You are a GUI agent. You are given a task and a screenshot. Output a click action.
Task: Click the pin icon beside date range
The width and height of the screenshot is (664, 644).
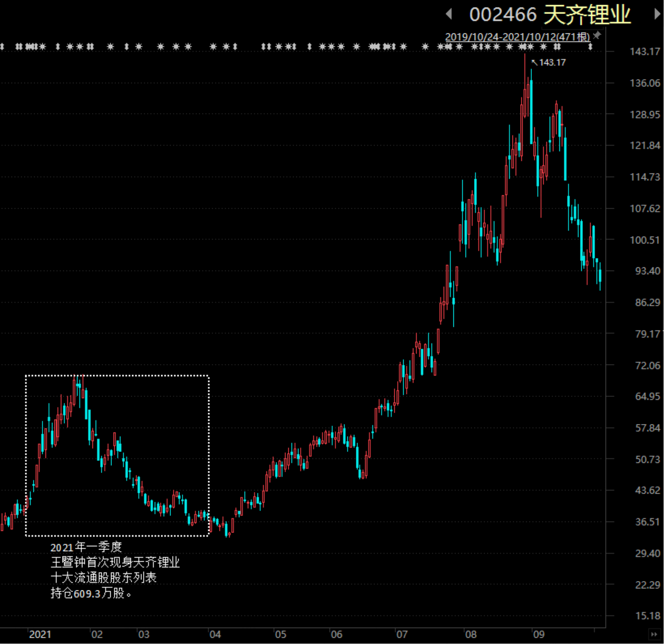pos(597,36)
